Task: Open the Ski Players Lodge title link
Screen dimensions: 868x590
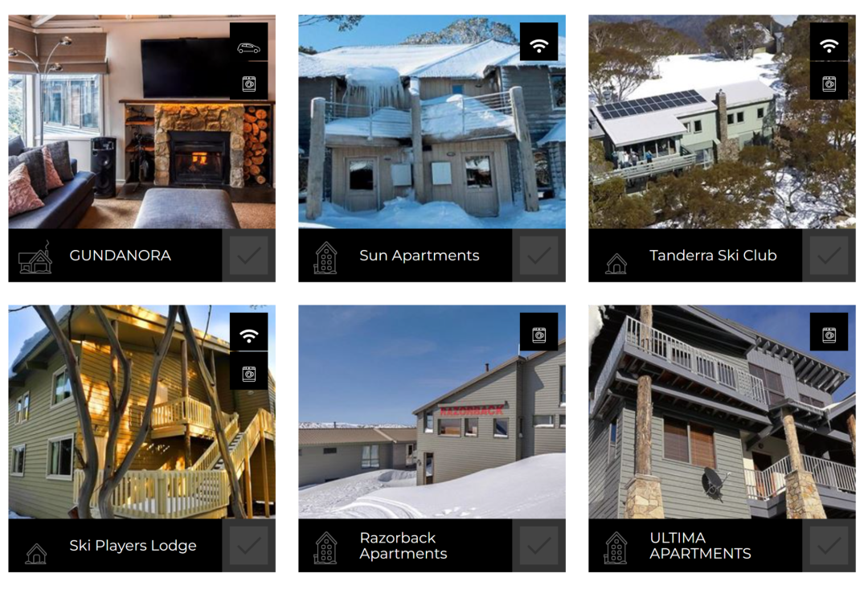Action: click(133, 546)
